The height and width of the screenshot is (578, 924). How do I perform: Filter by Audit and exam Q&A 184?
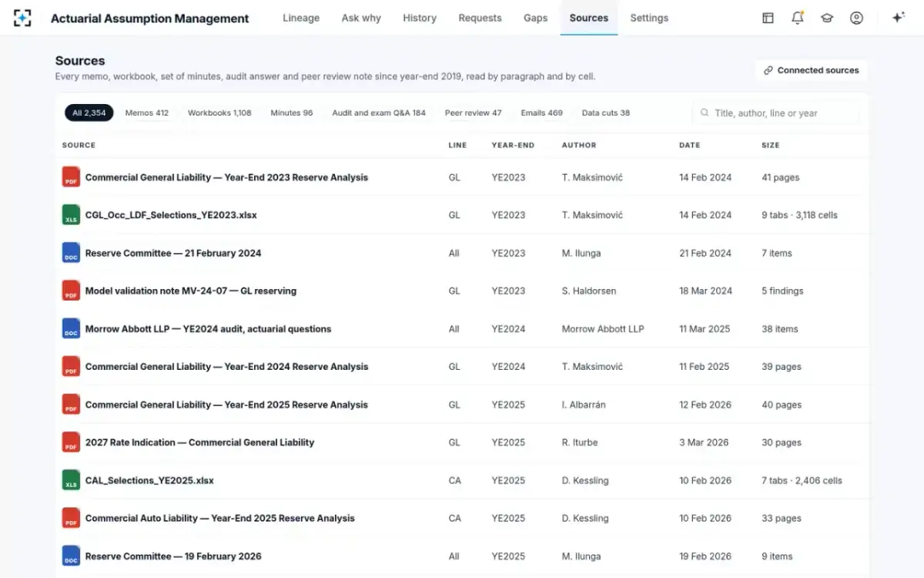(x=379, y=113)
